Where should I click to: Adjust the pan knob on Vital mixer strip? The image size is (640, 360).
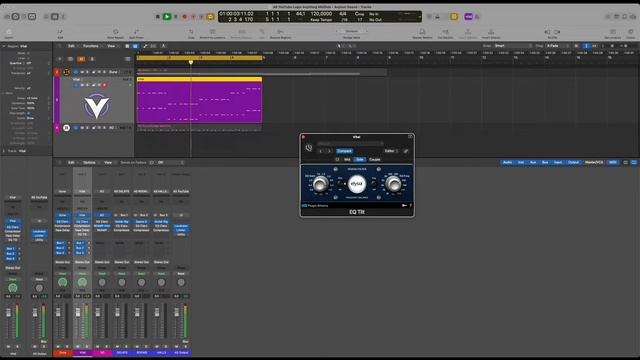click(x=82, y=282)
